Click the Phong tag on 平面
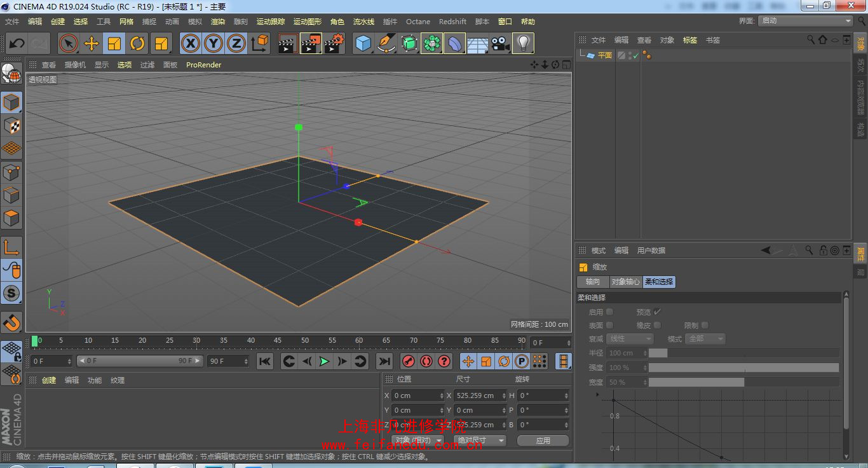This screenshot has height=468, width=868. click(x=646, y=55)
